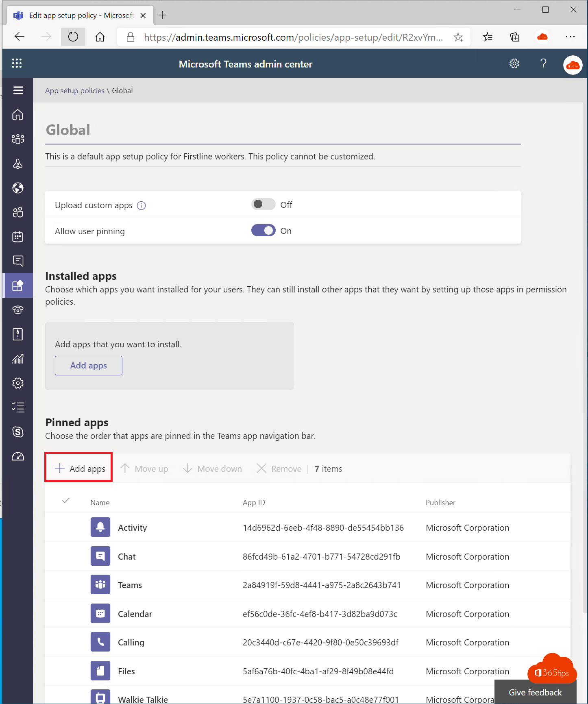This screenshot has width=588, height=704.
Task: Select the Calendar row name
Action: pyautogui.click(x=135, y=614)
